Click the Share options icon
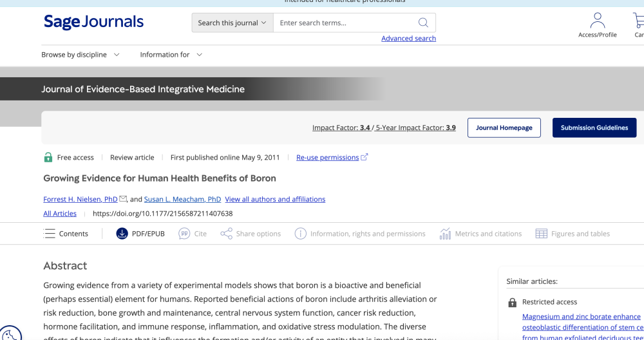644x340 pixels. click(x=226, y=234)
